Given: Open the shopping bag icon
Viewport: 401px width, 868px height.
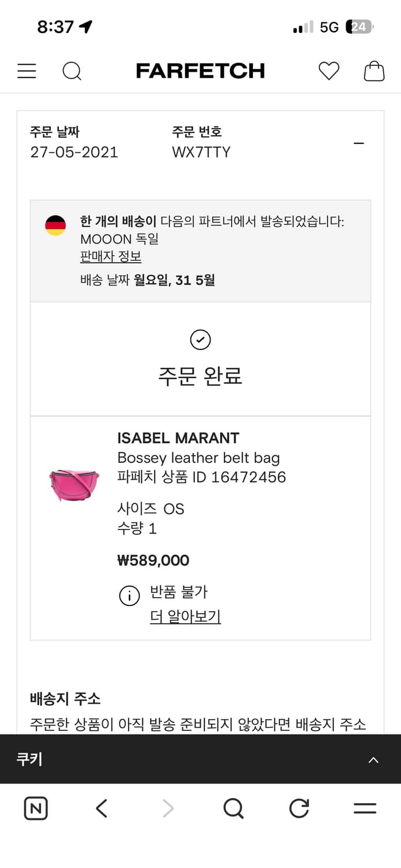Looking at the screenshot, I should [374, 71].
